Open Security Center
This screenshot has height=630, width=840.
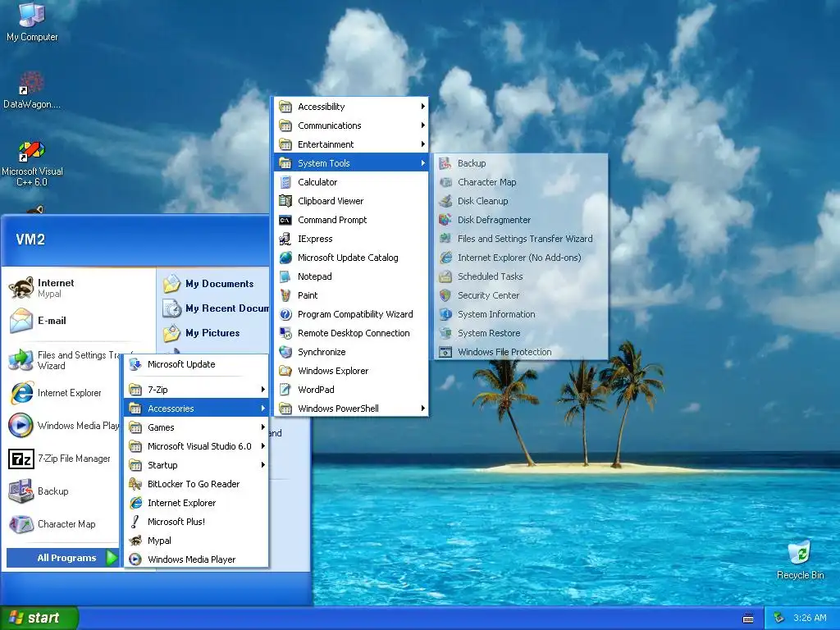(x=521, y=295)
